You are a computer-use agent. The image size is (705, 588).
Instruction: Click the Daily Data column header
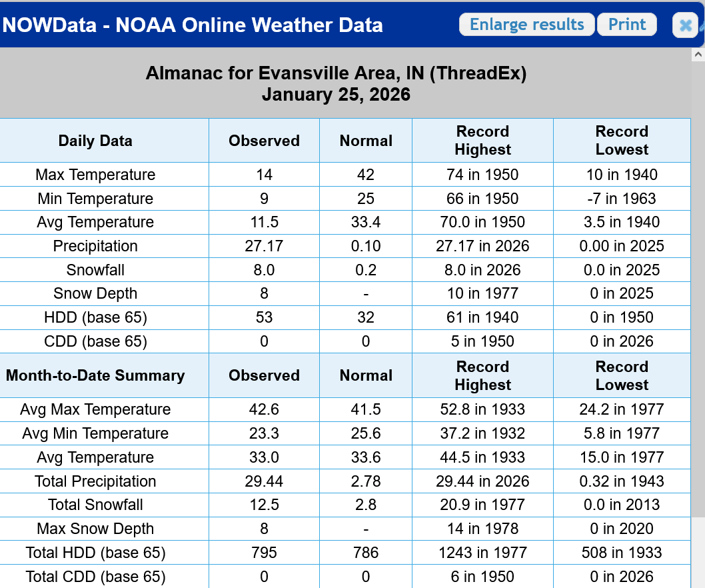coord(95,141)
